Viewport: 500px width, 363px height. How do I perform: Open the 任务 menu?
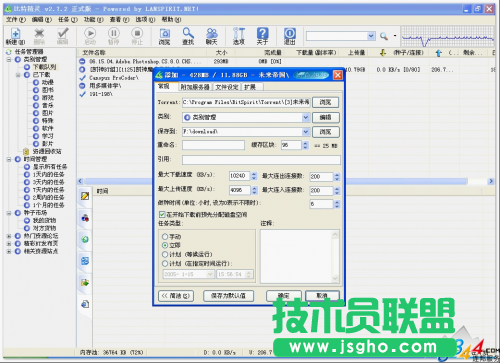point(67,20)
